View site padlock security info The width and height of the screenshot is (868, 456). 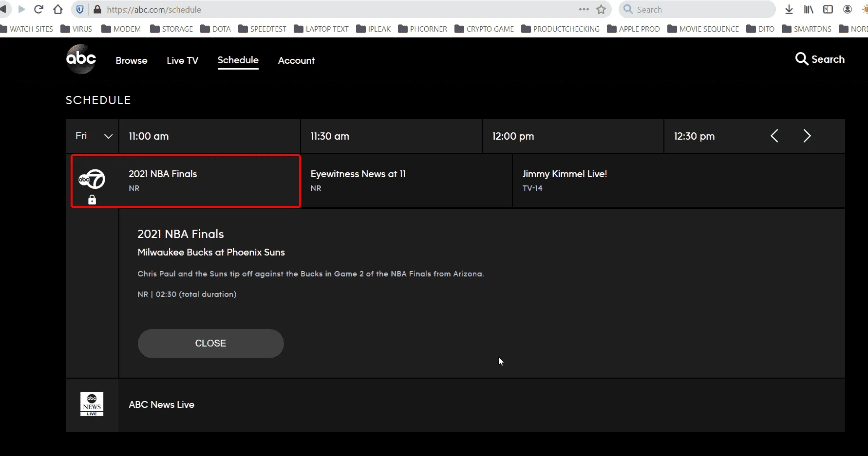coord(97,9)
